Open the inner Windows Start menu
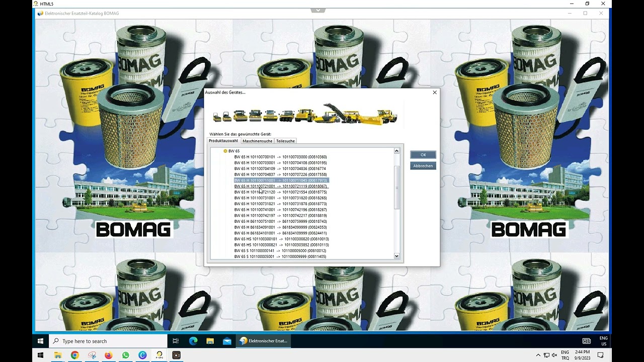This screenshot has height=362, width=644. (41, 341)
